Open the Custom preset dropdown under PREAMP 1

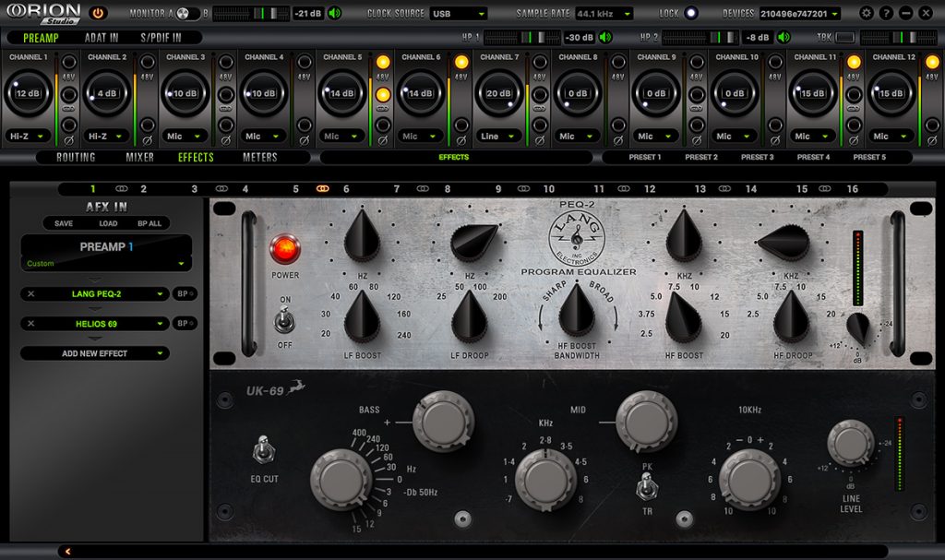tap(106, 264)
